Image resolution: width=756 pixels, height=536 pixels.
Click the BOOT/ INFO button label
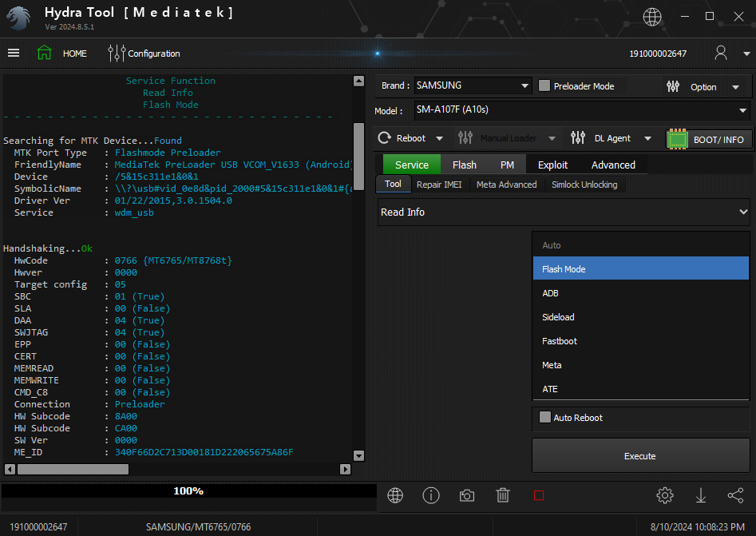tap(718, 140)
